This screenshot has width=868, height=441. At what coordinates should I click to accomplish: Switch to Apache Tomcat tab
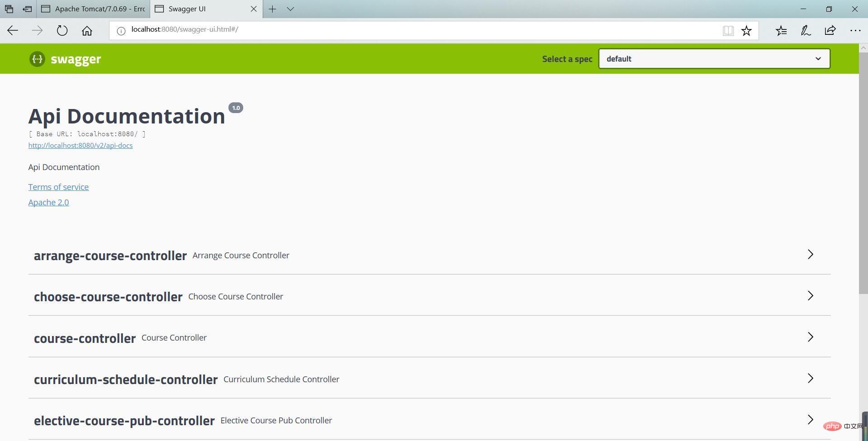tap(94, 9)
